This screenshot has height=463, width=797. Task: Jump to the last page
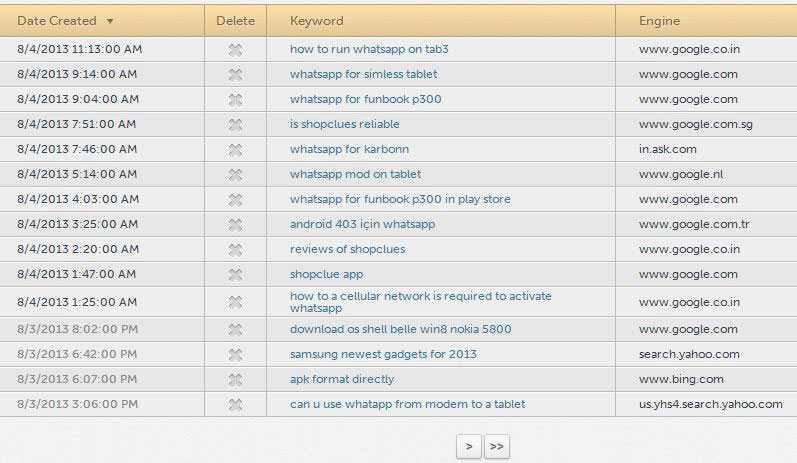pyautogui.click(x=497, y=447)
